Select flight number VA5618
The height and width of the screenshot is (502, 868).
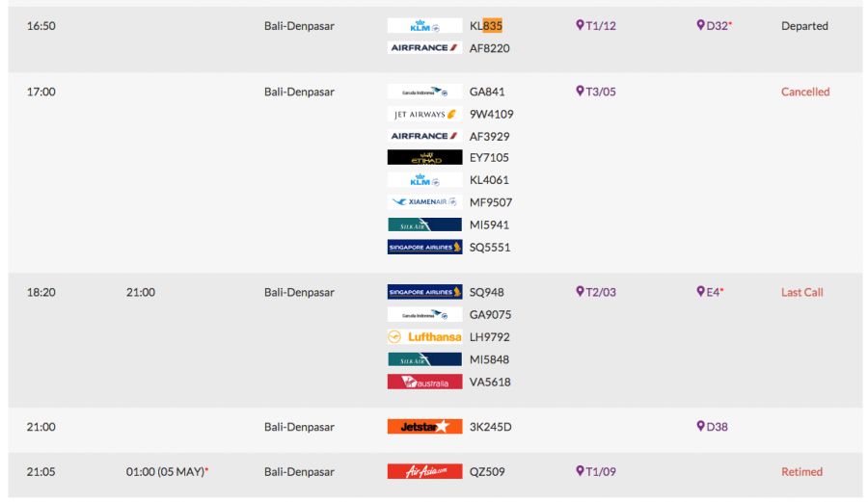click(490, 382)
